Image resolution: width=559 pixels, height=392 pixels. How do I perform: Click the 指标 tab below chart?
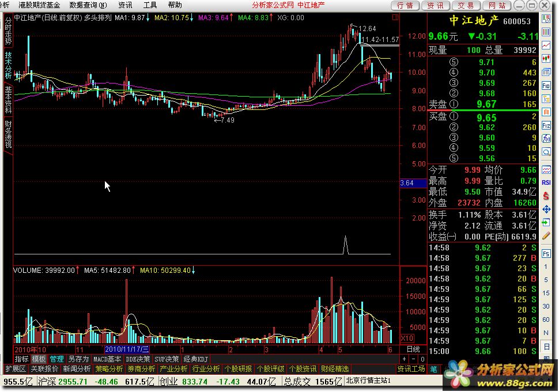click(21, 359)
